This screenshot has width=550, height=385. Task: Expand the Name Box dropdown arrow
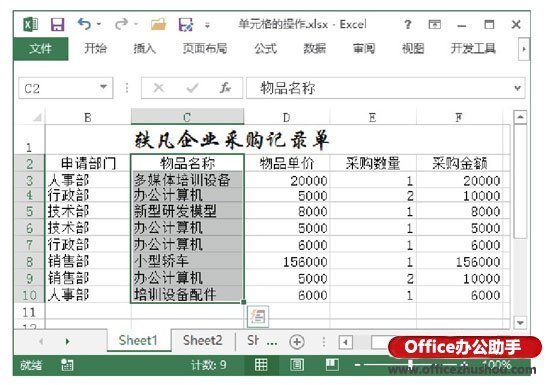pyautogui.click(x=103, y=87)
